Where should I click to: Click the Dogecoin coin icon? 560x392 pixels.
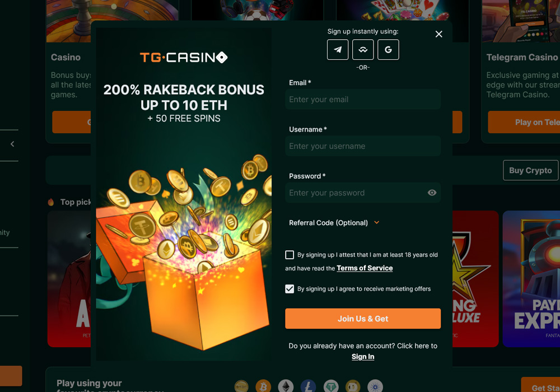click(x=353, y=386)
